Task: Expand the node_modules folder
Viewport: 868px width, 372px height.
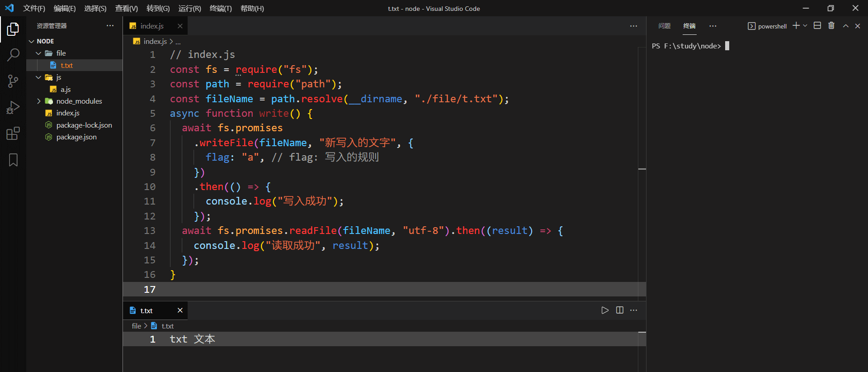Action: pos(39,101)
